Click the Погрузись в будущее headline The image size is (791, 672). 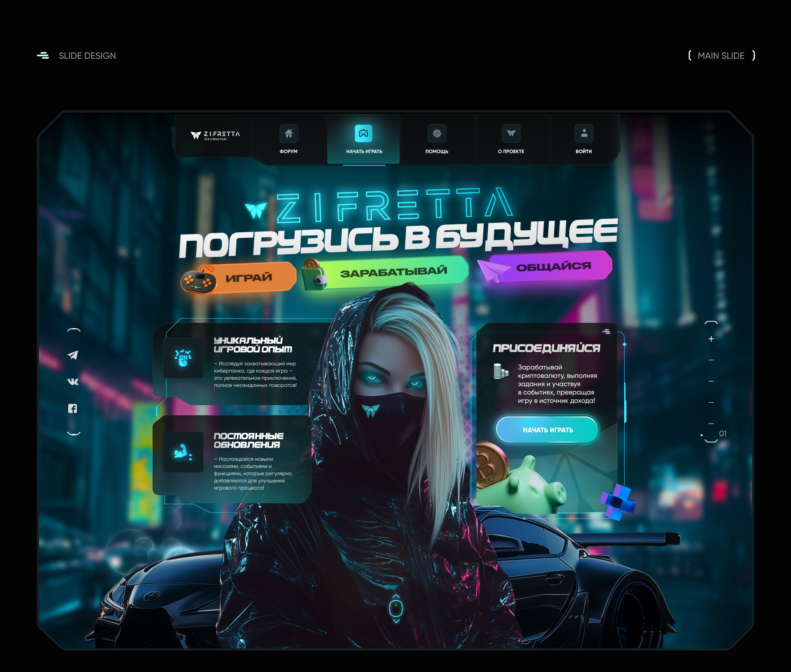(x=398, y=238)
